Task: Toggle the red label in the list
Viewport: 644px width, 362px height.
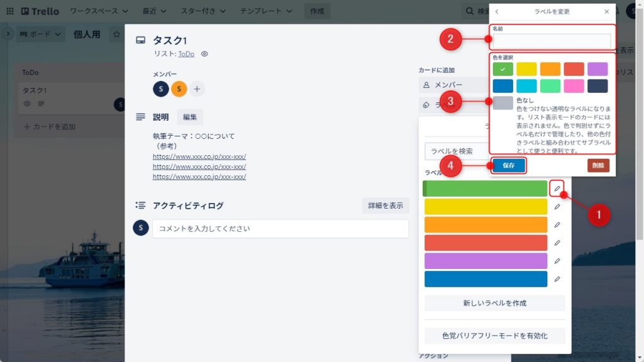Action: pyautogui.click(x=486, y=243)
